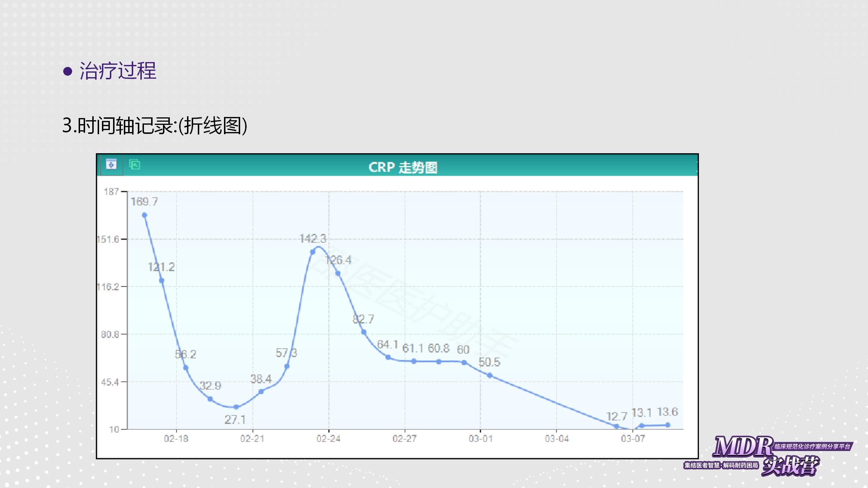Click the CRP 走势图 chart title
868x488 pixels.
point(402,167)
